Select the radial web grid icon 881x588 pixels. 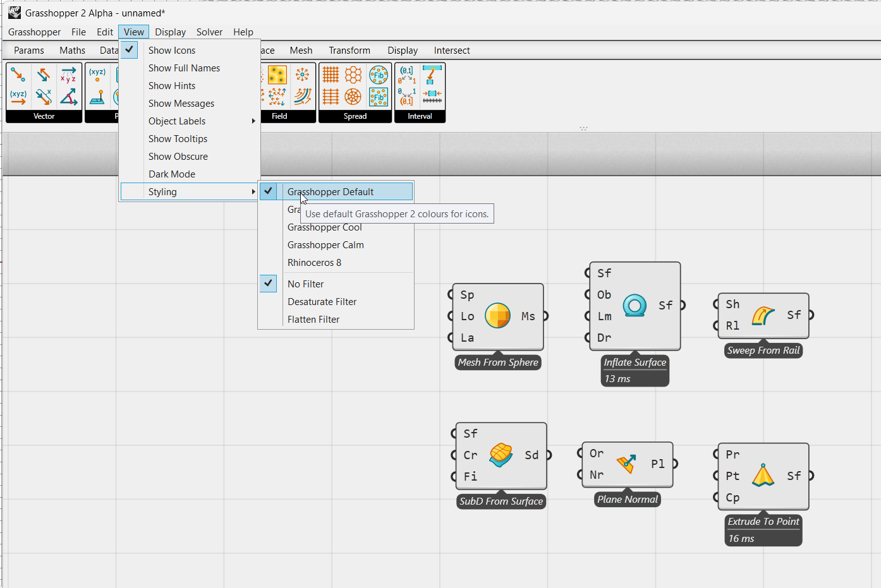353,97
